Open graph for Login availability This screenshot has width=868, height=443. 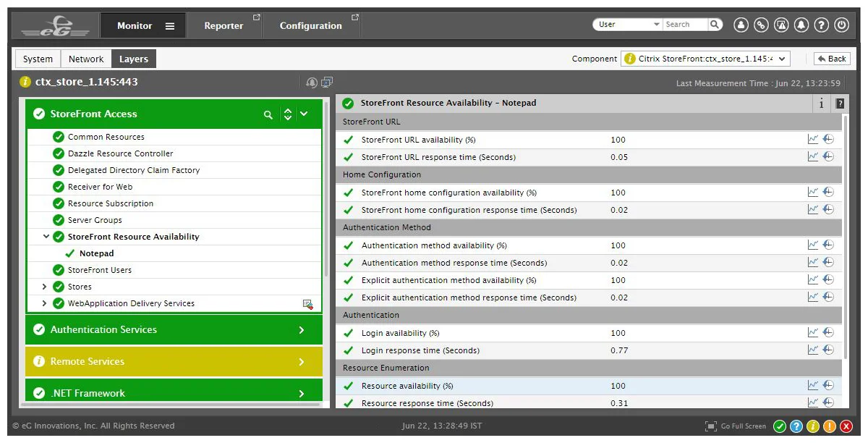click(813, 332)
